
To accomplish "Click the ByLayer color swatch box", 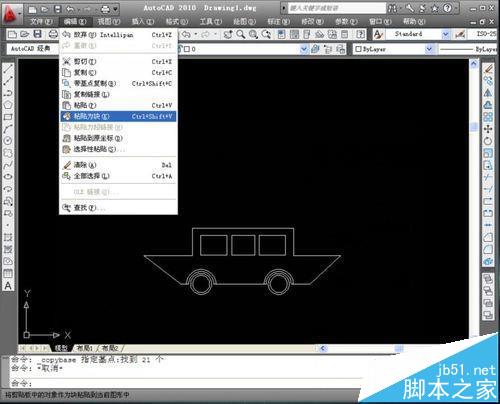I will click(359, 49).
